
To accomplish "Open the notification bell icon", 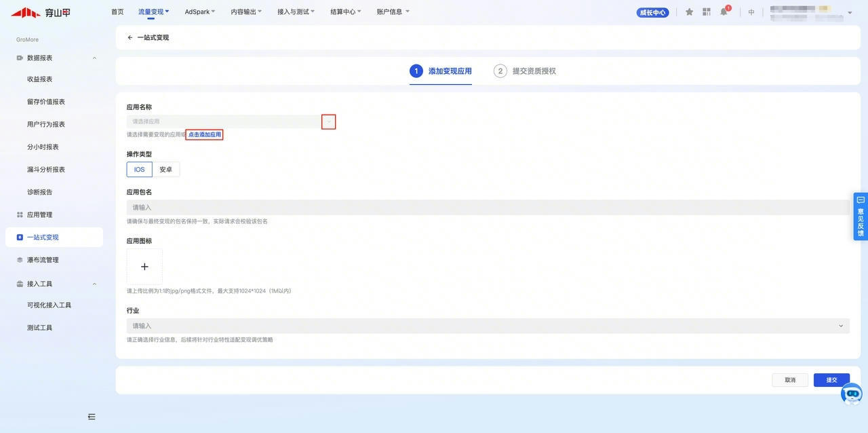I will click(x=724, y=12).
